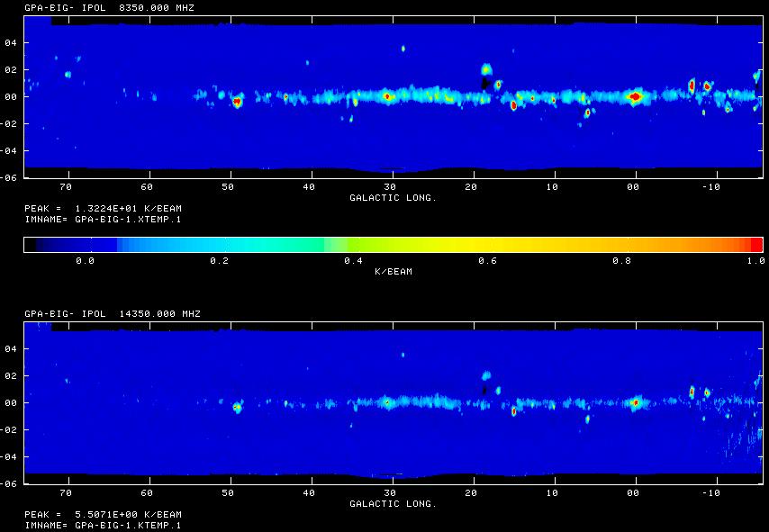Viewport: 769px width, 532px height.
Task: Click the 0.6 color bar tick label
Action: [487, 261]
